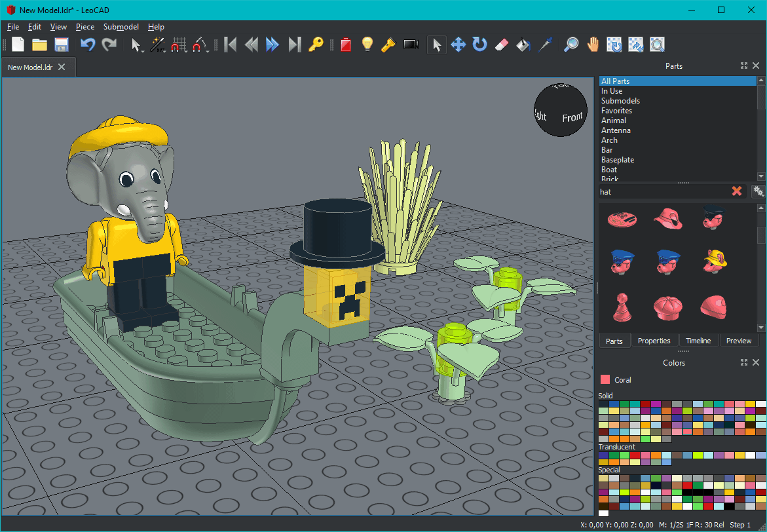Choose the Roll view tool
This screenshot has width=767, height=532.
(x=635, y=45)
